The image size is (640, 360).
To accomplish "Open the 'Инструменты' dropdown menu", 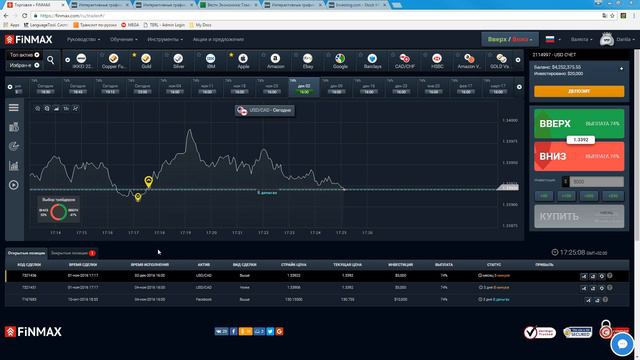I will pos(165,40).
